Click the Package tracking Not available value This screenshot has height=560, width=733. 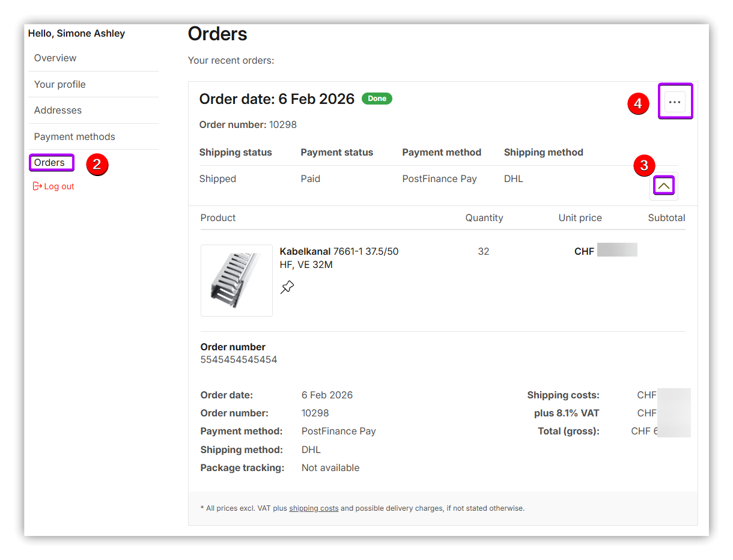[x=330, y=468]
